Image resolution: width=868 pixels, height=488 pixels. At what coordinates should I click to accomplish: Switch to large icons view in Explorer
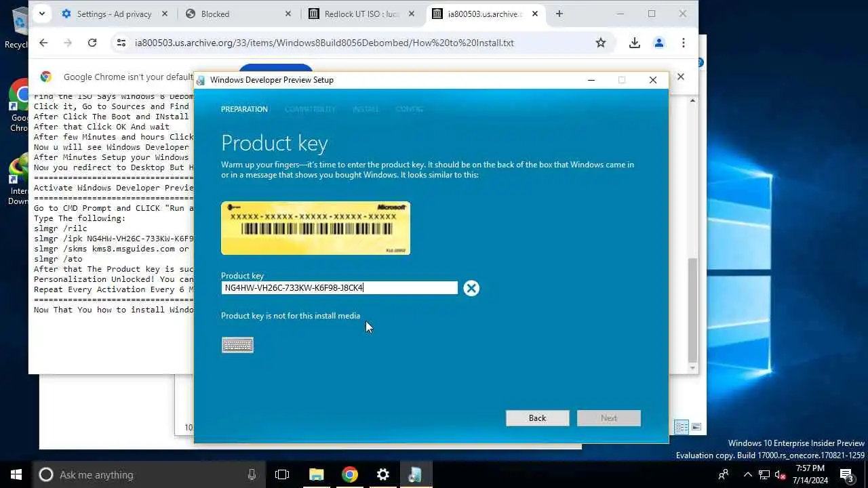coord(696,426)
